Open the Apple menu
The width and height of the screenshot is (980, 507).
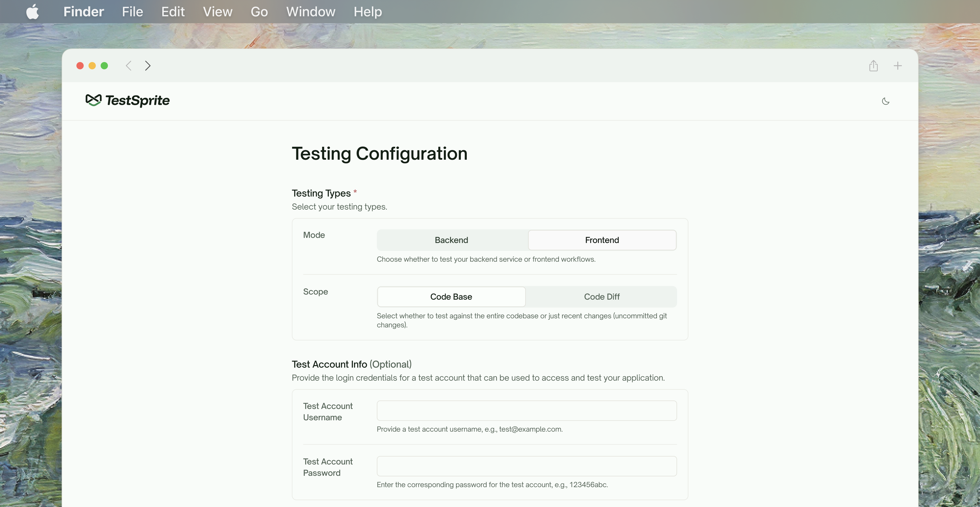[x=33, y=11]
